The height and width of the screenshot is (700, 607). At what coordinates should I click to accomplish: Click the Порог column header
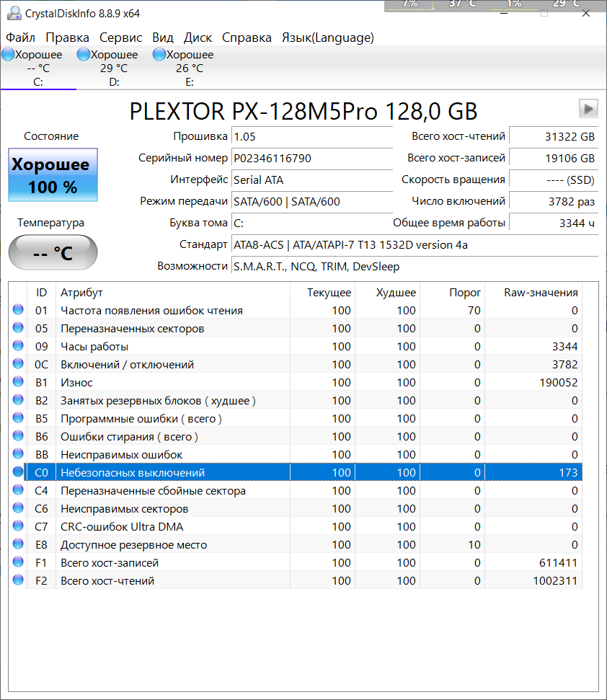[x=452, y=293]
